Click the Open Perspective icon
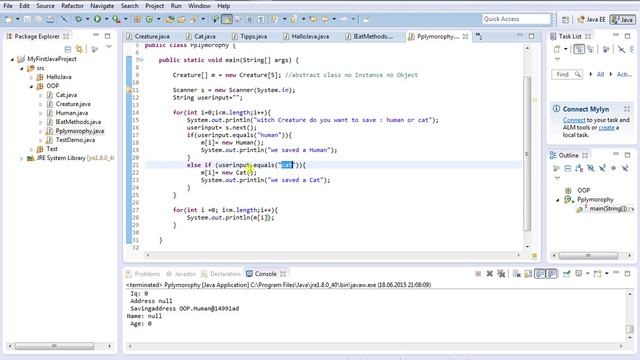The height and width of the screenshot is (360, 640). pyautogui.click(x=565, y=19)
